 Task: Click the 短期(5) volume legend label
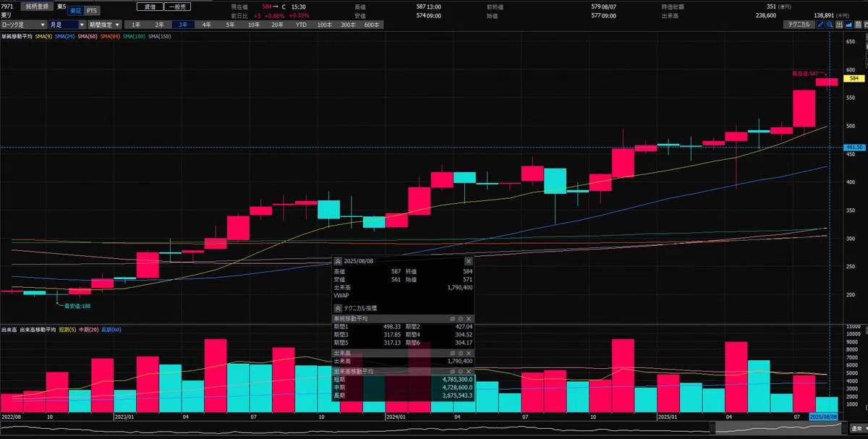(68, 330)
